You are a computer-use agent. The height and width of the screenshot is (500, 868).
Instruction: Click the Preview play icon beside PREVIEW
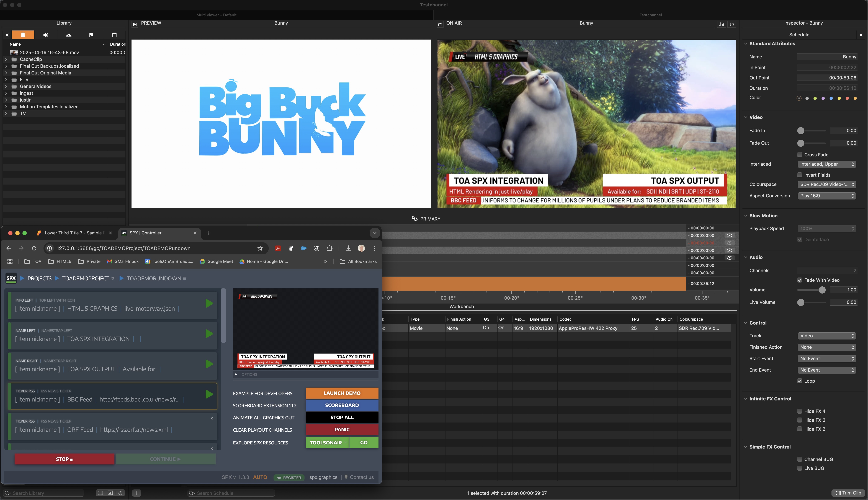point(135,24)
